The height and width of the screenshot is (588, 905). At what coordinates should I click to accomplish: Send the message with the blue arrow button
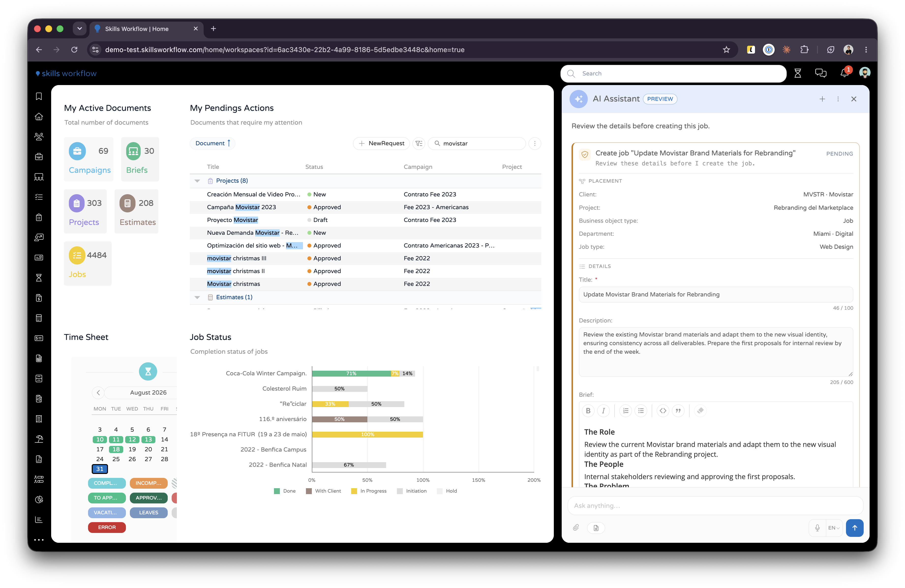(x=854, y=528)
